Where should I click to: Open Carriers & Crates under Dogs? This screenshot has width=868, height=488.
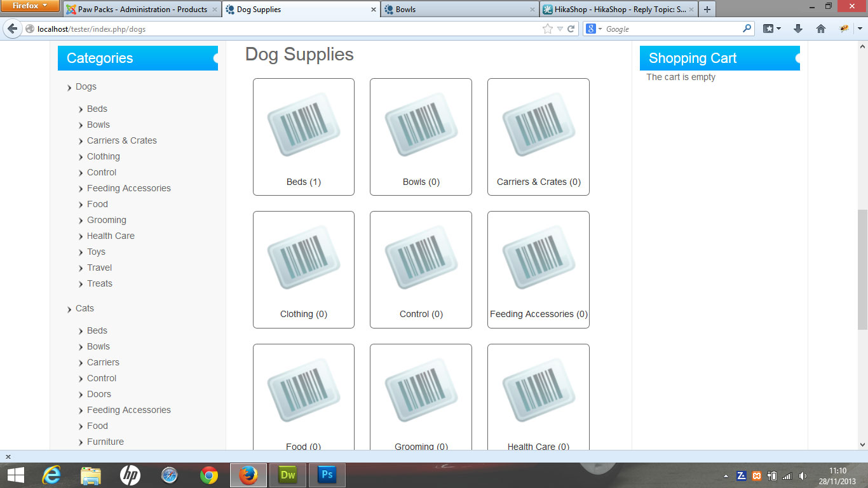[122, 140]
